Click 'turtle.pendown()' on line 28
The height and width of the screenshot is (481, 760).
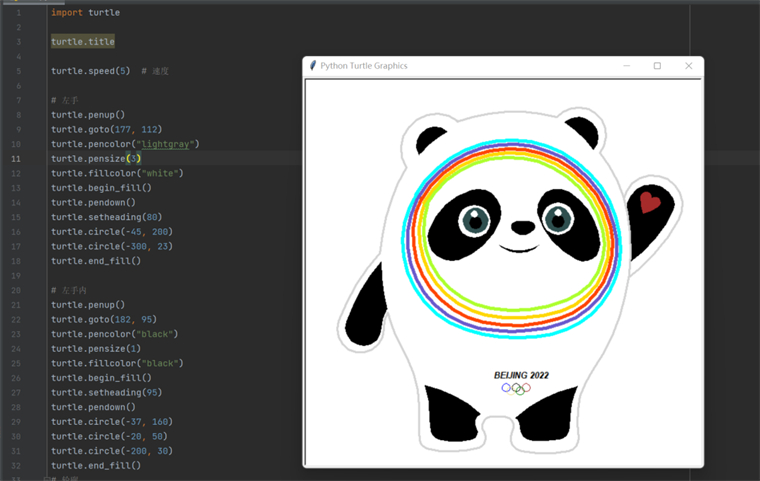94,407
